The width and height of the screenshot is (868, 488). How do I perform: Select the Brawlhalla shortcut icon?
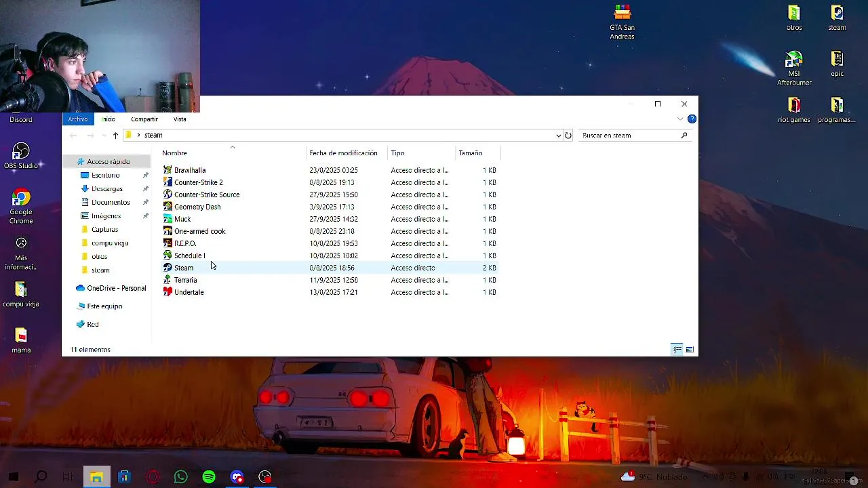(x=167, y=170)
